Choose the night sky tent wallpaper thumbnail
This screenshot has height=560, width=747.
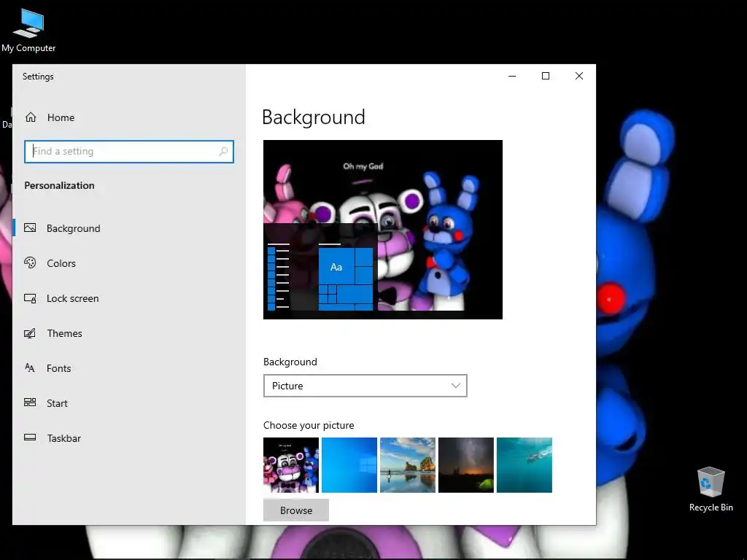(466, 464)
